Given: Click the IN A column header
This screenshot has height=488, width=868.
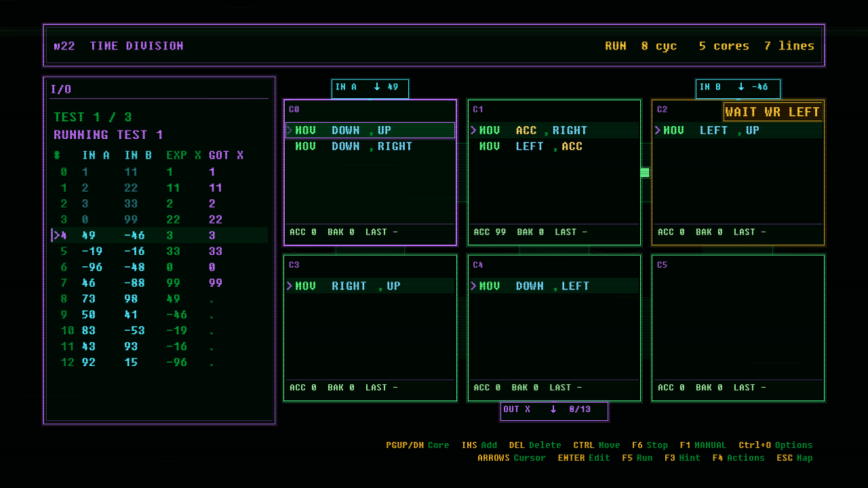Looking at the screenshot, I should coord(96,155).
